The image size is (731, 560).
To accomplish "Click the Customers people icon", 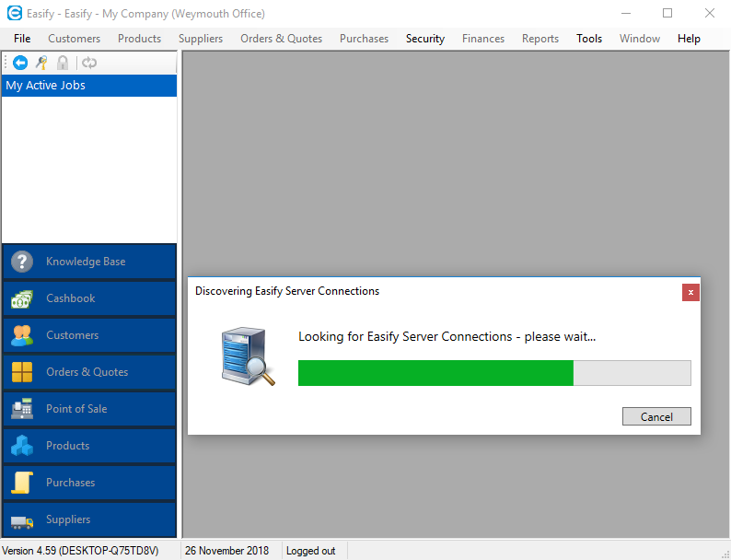I will [x=22, y=335].
